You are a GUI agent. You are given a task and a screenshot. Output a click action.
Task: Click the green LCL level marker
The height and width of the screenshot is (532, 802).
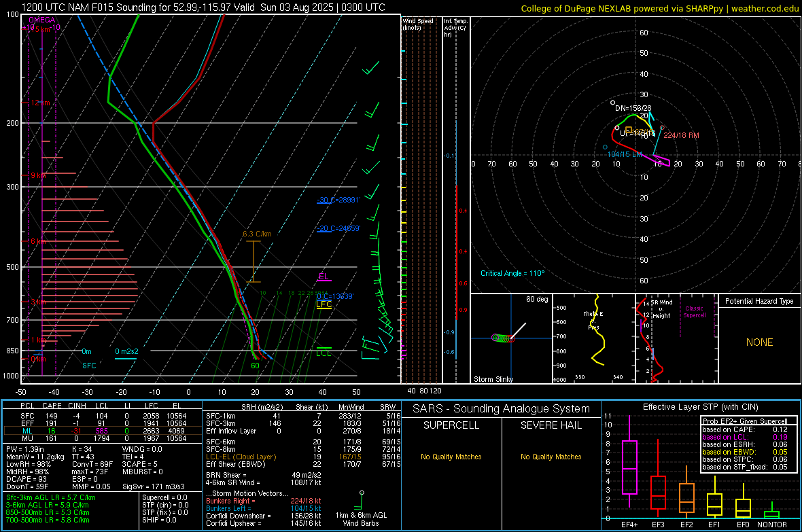(324, 353)
